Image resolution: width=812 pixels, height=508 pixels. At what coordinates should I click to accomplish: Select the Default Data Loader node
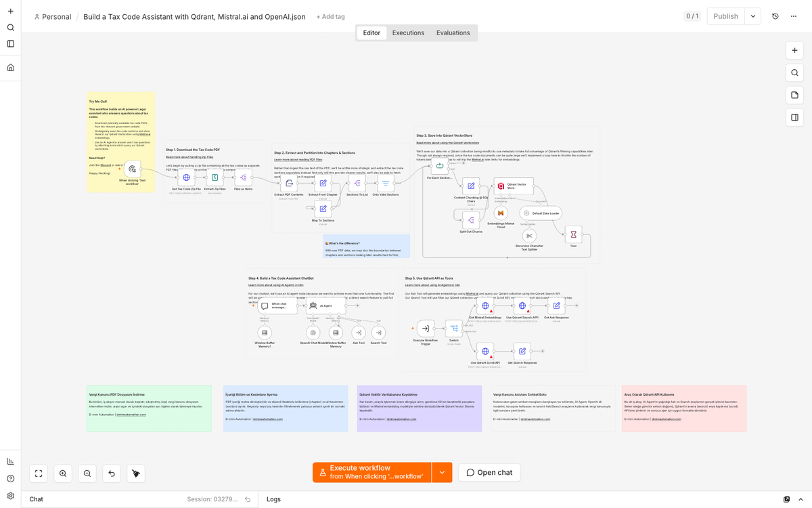541,213
